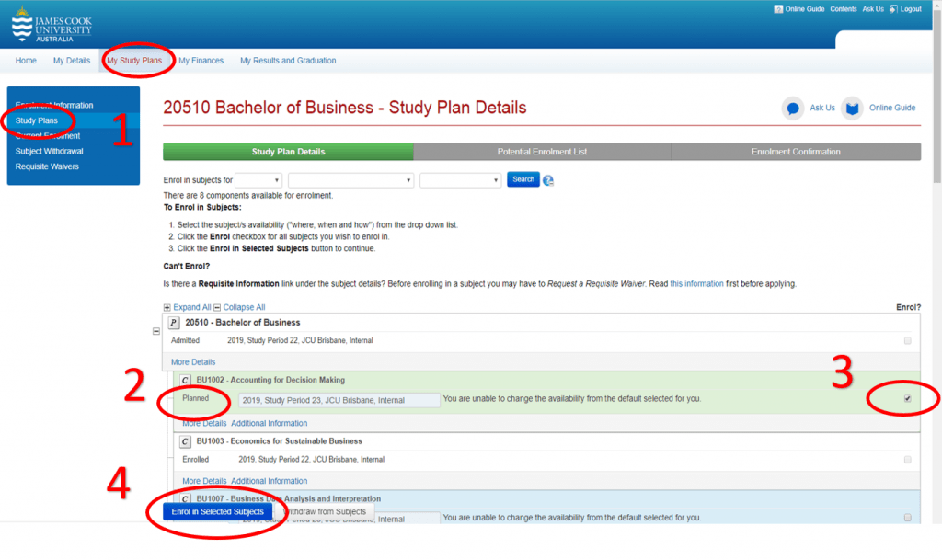Tick the enrol checkbox for BU1002
Screen dimensions: 942x560
(907, 398)
